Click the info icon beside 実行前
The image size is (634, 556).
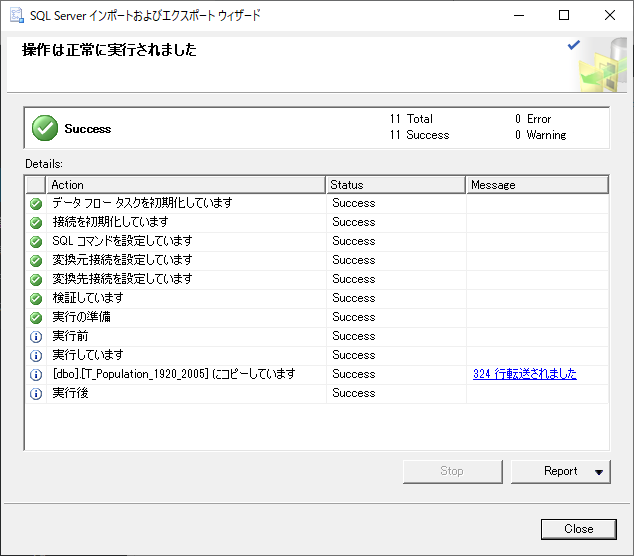(x=36, y=336)
